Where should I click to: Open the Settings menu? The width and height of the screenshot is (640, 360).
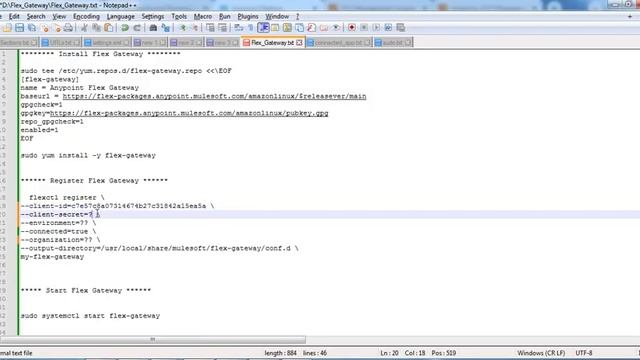[x=153, y=16]
